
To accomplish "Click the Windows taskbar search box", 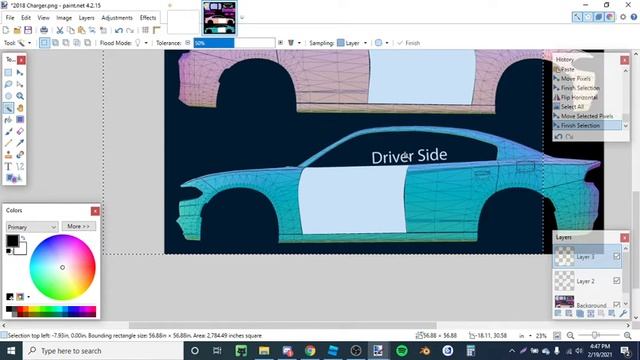I will (x=102, y=351).
